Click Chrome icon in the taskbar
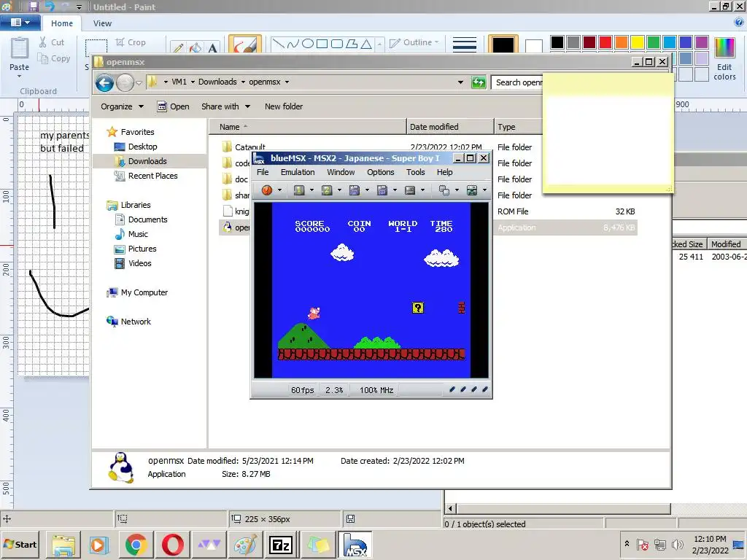The height and width of the screenshot is (560, 747). pos(136,545)
